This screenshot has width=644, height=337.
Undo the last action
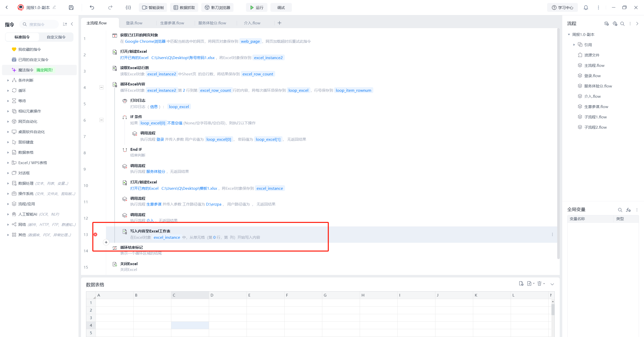[92, 8]
